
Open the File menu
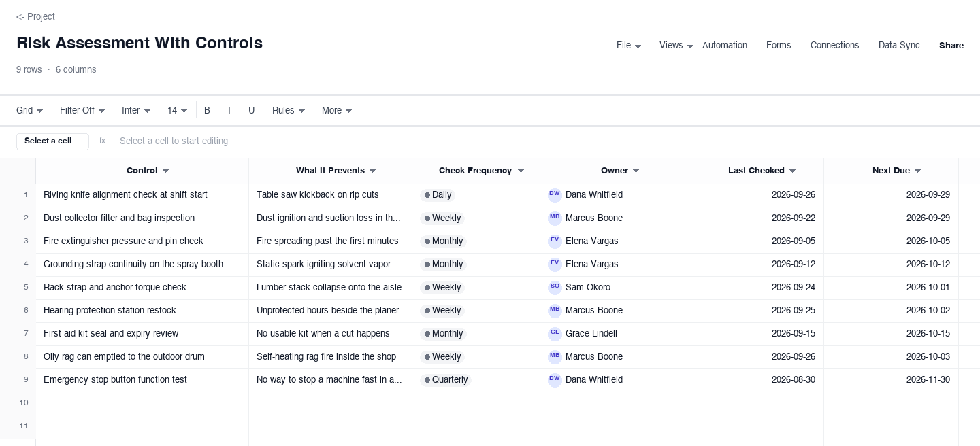click(629, 46)
